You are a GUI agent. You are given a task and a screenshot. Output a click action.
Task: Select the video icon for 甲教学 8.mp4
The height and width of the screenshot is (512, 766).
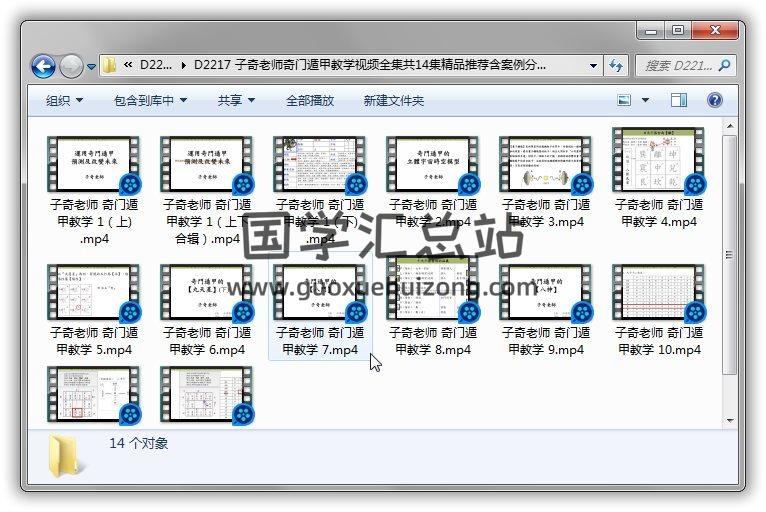coord(433,289)
